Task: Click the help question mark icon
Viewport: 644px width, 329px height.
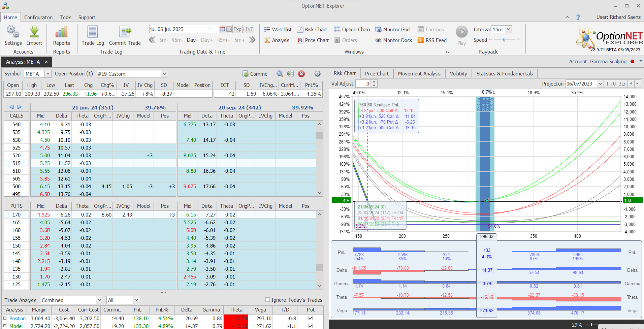Action: 578,17
